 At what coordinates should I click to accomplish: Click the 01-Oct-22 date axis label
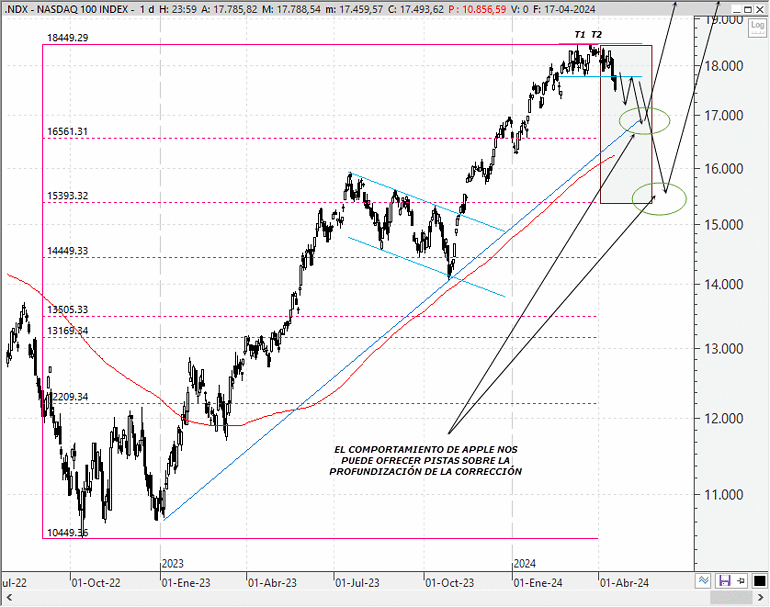pos(96,583)
